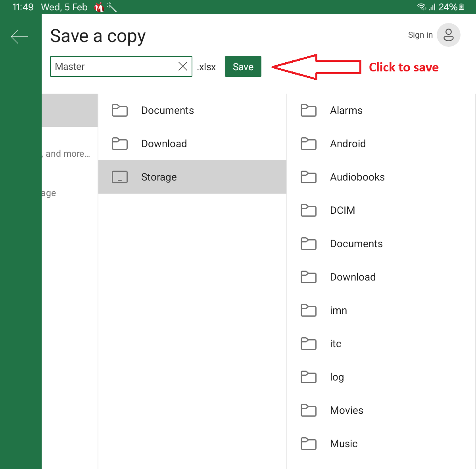Open the imn folder icon
Image resolution: width=476 pixels, height=469 pixels.
[309, 310]
